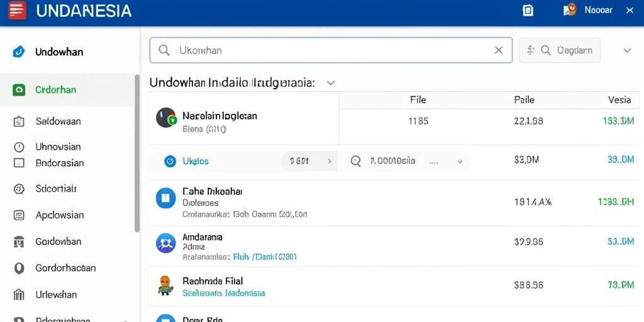Click the Narelain logletan avatar icon

point(166,118)
